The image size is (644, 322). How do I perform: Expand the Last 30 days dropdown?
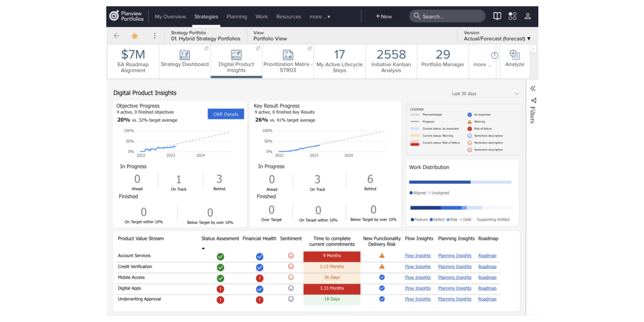point(485,94)
